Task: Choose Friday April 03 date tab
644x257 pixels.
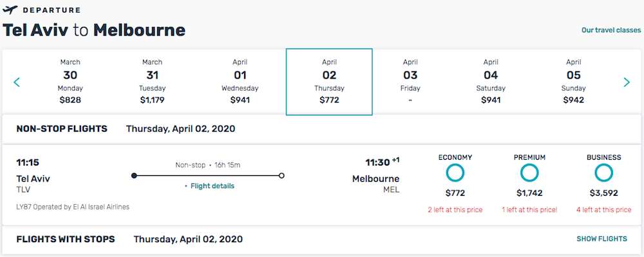Action: tap(410, 81)
